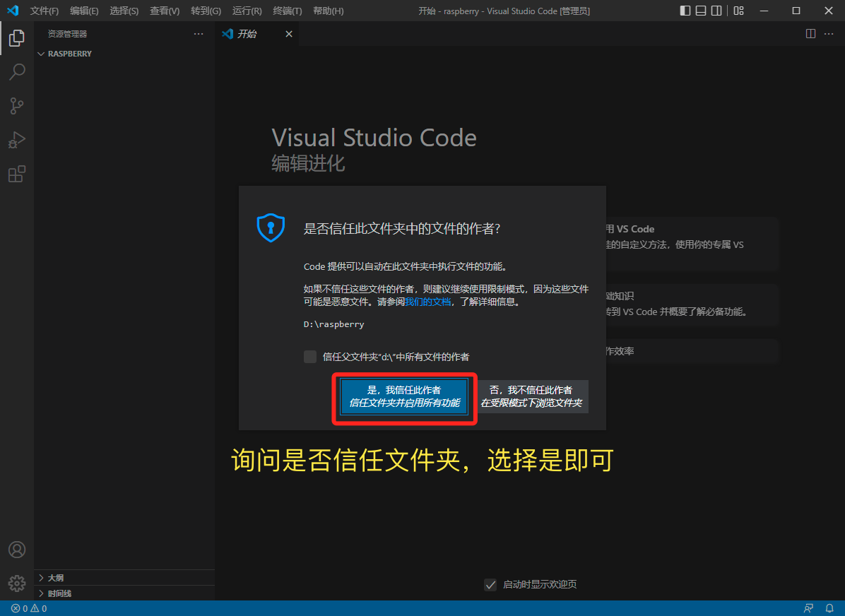This screenshot has width=845, height=616.
Task: Open the 帮助(H) menu
Action: click(x=329, y=11)
